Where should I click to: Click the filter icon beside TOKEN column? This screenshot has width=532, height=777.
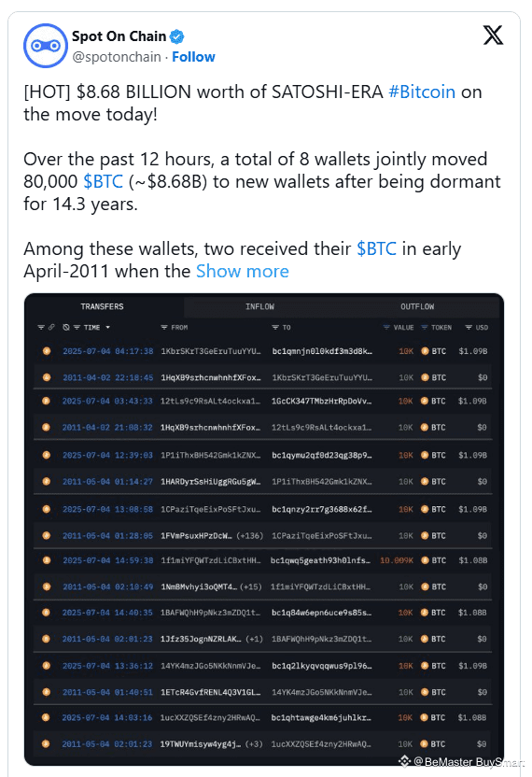425,328
